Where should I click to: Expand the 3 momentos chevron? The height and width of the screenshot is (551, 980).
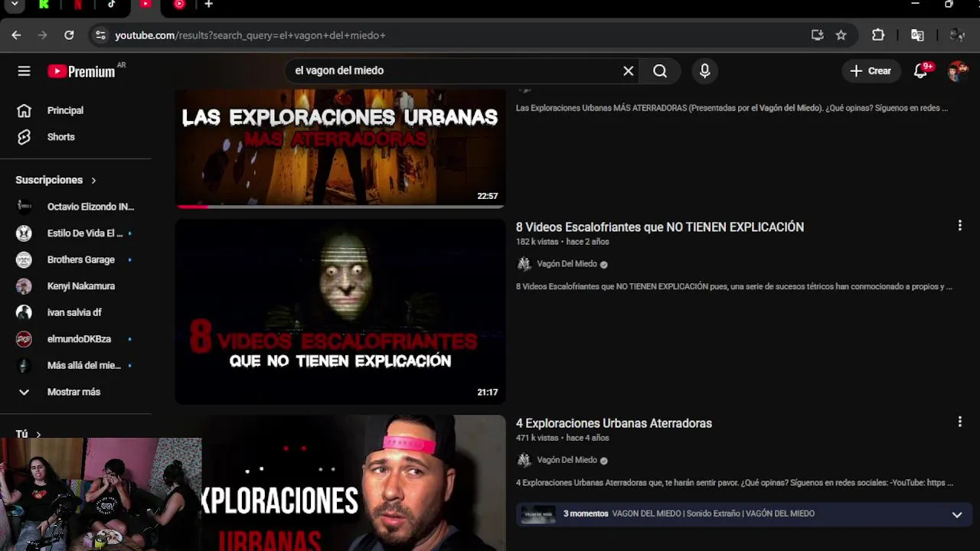[x=956, y=514]
